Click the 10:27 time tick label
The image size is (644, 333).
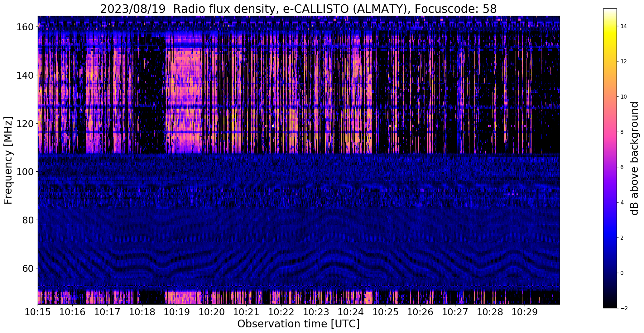(455, 312)
